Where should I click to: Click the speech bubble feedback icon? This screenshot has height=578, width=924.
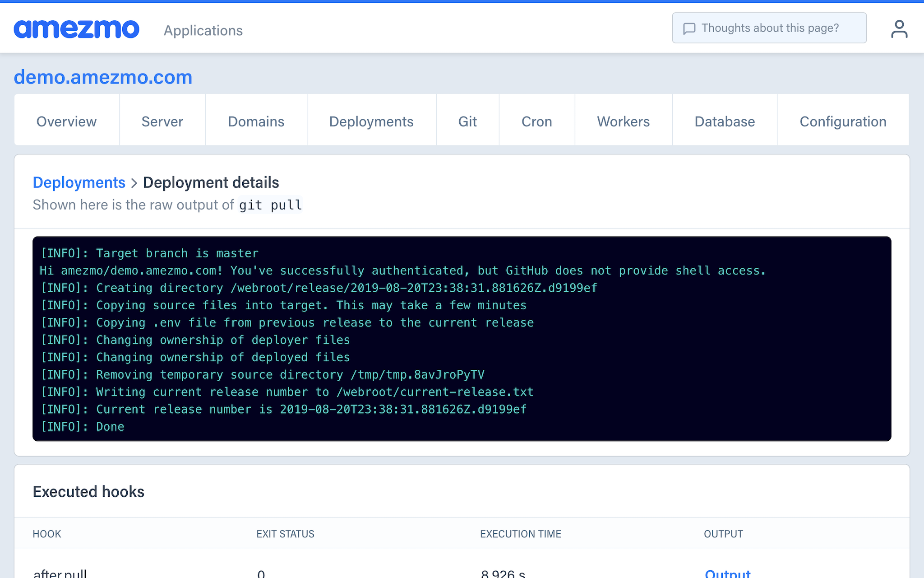pos(689,28)
